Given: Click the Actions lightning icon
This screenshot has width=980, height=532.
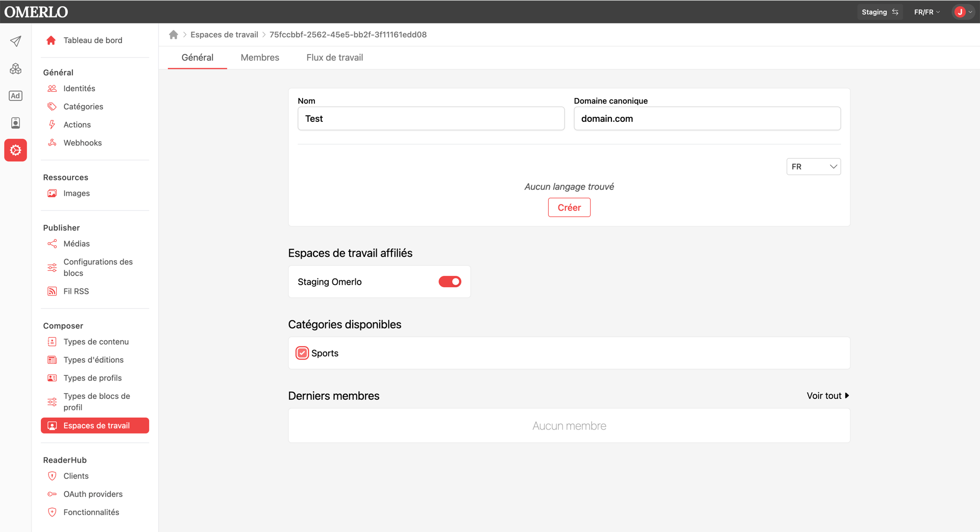Looking at the screenshot, I should coord(52,125).
